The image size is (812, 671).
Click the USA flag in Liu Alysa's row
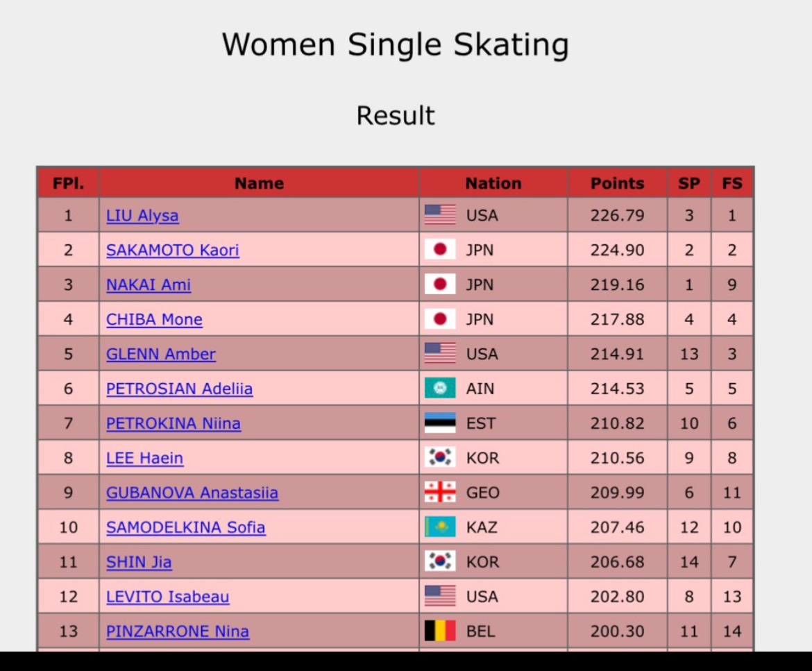point(440,215)
